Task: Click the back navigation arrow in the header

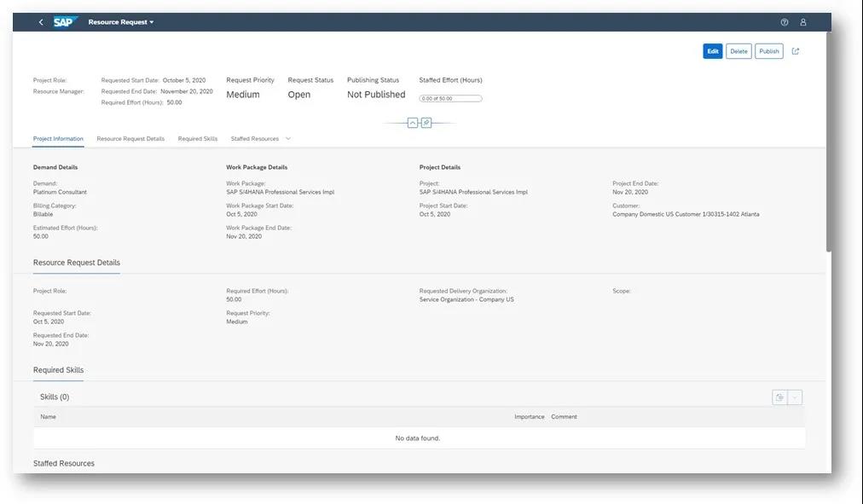Action: [x=39, y=20]
